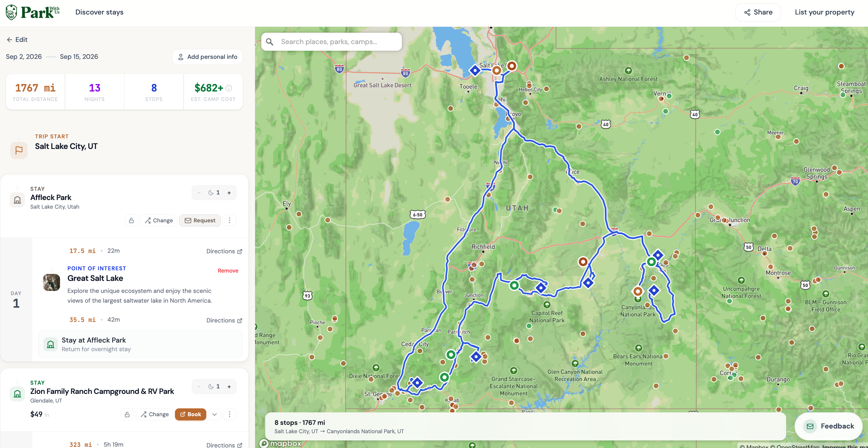Viewport: 868px width, 448px height.
Task: Open the more options menu for Affleck Park
Action: pos(230,220)
